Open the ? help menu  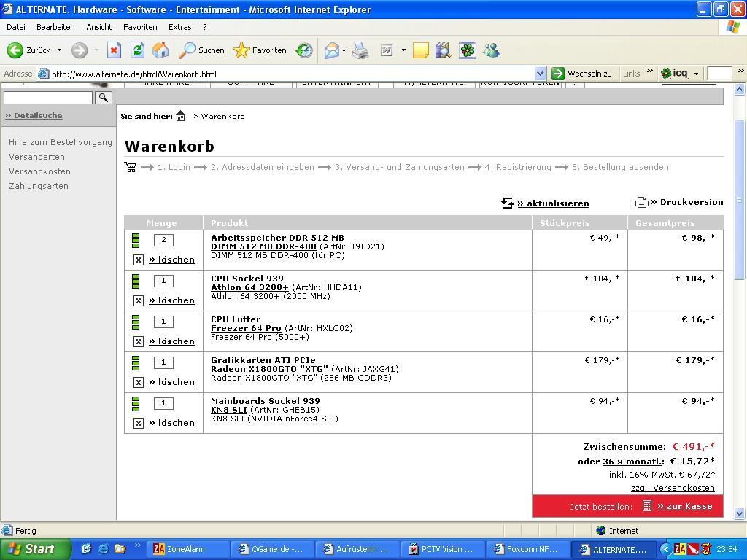[x=205, y=27]
